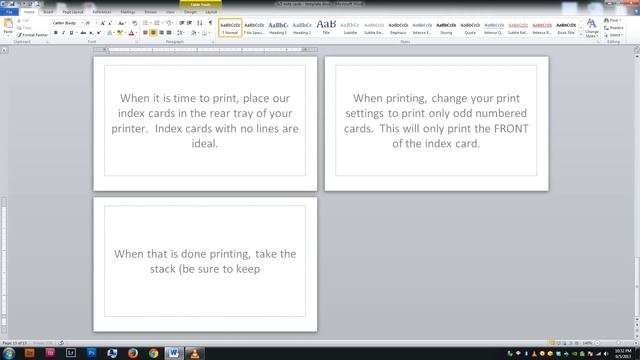Open the font color dropdown arrow
The width and height of the screenshot is (640, 360).
pyautogui.click(x=136, y=33)
